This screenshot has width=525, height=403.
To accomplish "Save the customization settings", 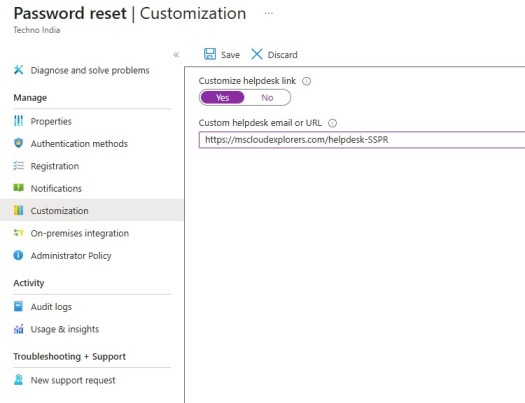I will pos(222,54).
